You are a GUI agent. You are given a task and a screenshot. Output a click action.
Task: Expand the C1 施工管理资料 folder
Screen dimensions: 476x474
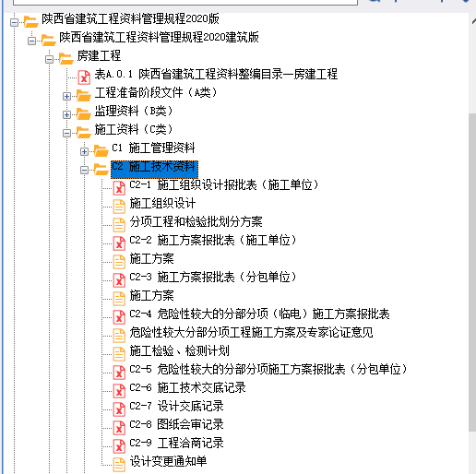84,151
